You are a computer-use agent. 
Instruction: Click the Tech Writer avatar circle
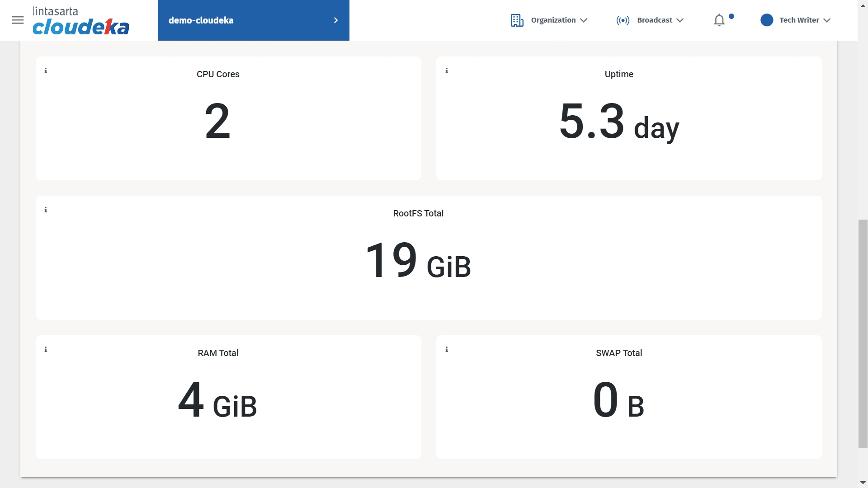coord(766,20)
